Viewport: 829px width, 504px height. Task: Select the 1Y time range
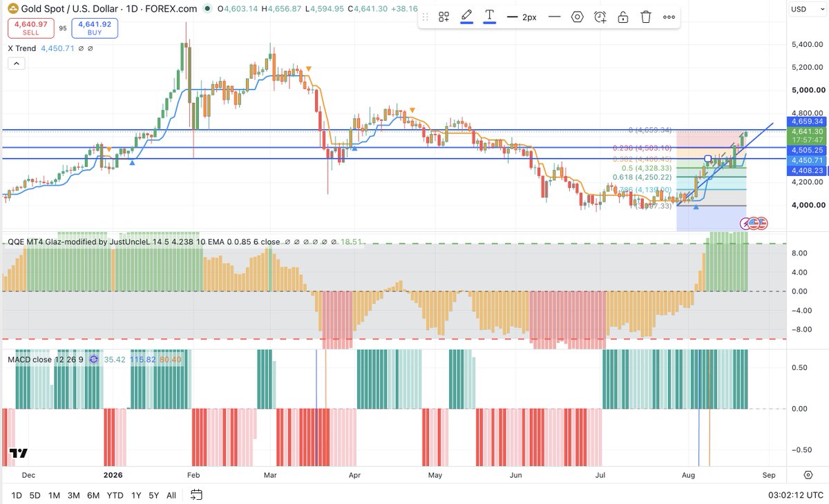[x=136, y=495]
